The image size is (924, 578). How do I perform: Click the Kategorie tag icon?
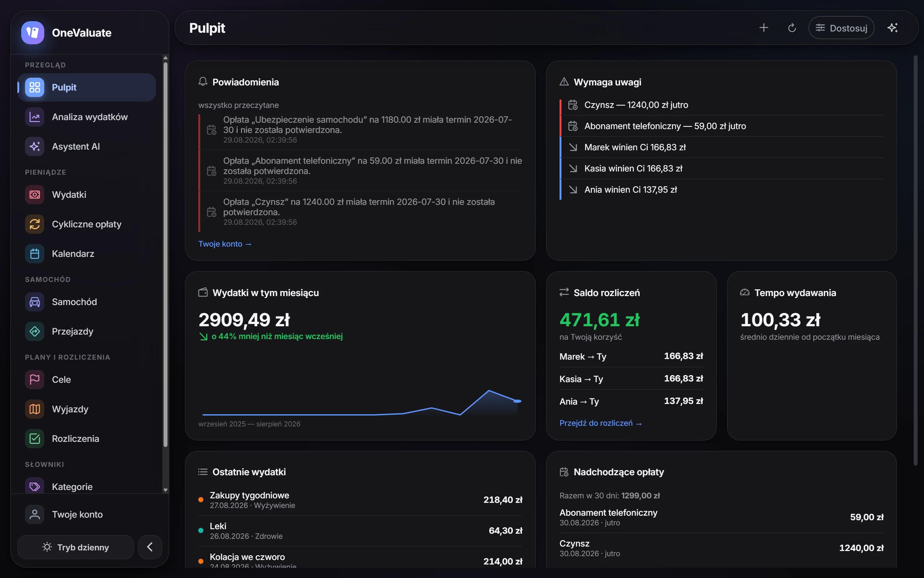[x=35, y=486]
